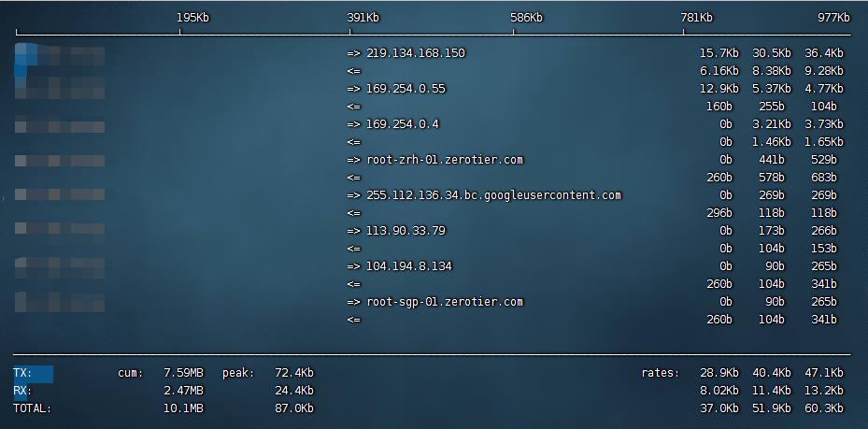868x429 pixels.
Task: Click the 391Kb scale label
Action: [x=363, y=18]
